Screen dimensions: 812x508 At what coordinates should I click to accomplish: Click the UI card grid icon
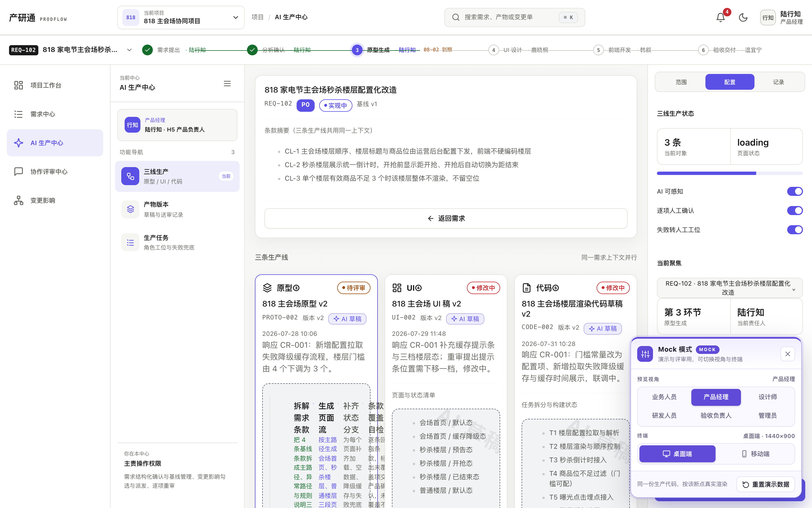click(397, 288)
